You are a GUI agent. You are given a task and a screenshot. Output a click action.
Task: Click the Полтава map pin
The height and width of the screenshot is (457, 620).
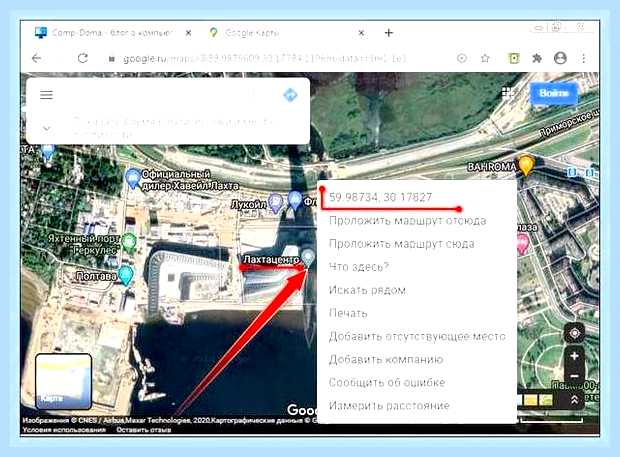click(x=126, y=275)
